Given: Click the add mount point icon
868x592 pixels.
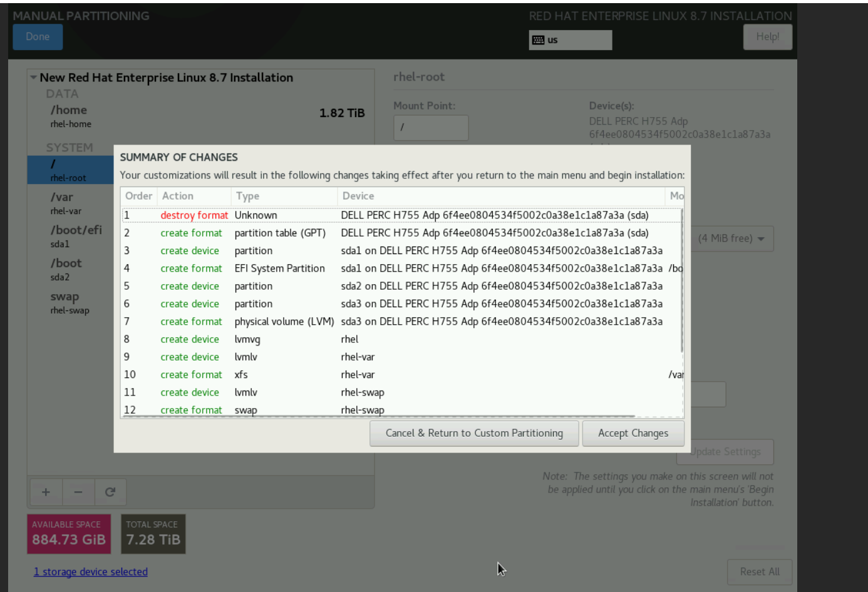Looking at the screenshot, I should pyautogui.click(x=46, y=492).
